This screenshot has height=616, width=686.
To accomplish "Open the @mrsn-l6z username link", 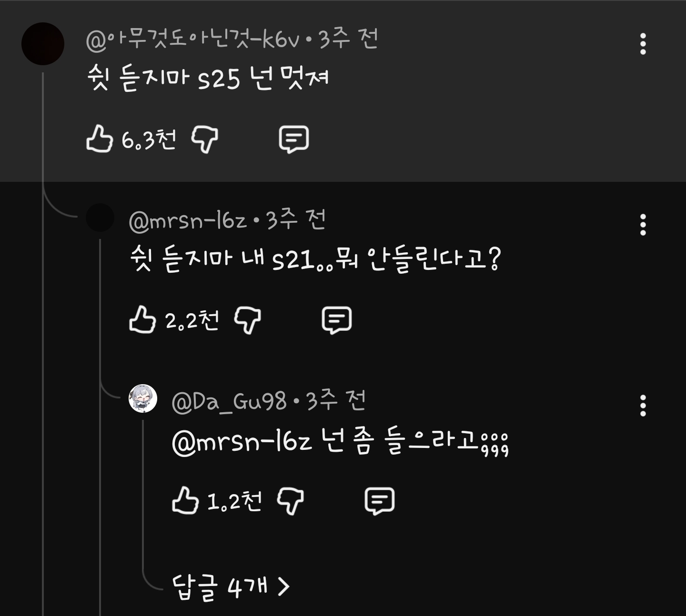I will point(188,220).
